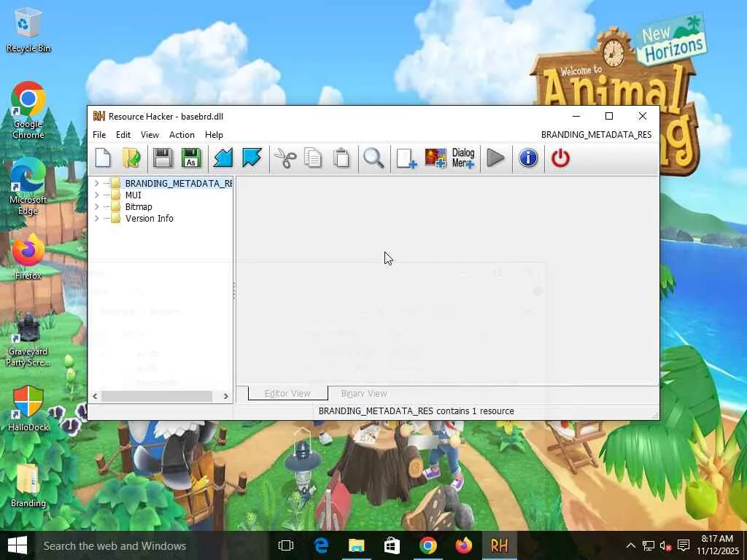747x560 pixels.
Task: Click status text 'BRANDING_METADATA_RES contains 1 resource'
Action: tap(416, 411)
